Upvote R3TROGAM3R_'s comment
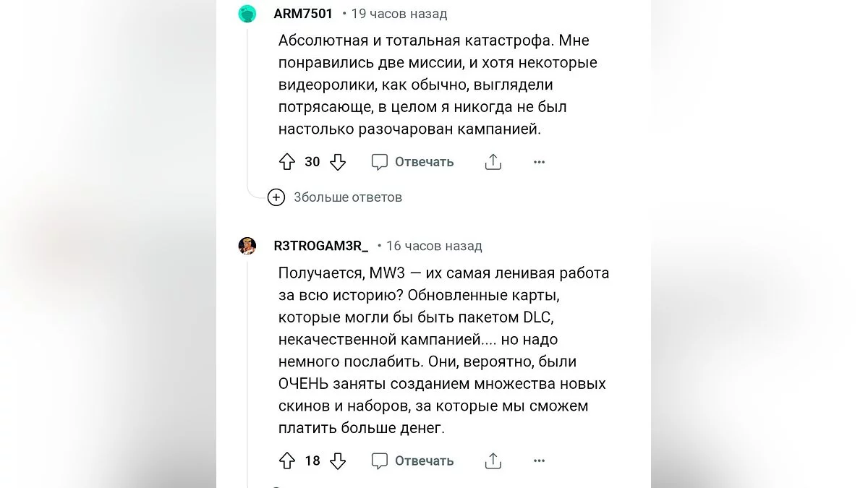Image resolution: width=868 pixels, height=488 pixels. pyautogui.click(x=287, y=461)
